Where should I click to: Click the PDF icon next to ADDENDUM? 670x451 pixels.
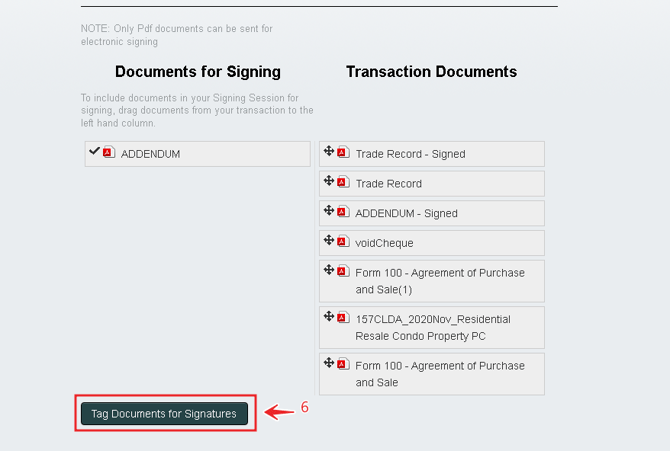point(108,152)
